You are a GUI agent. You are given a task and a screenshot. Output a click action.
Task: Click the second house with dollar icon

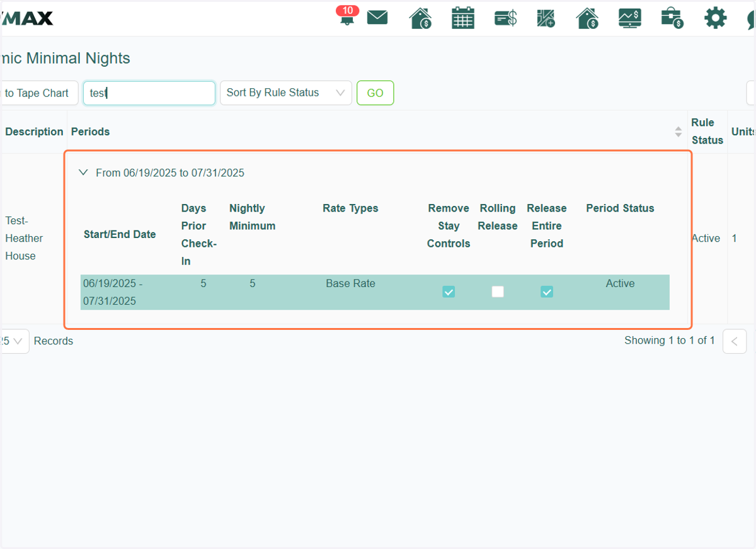tap(587, 18)
